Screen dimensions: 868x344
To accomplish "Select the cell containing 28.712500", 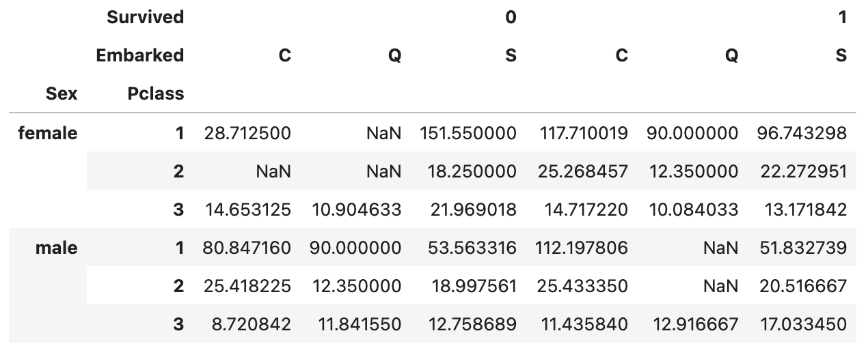I will click(x=247, y=134).
